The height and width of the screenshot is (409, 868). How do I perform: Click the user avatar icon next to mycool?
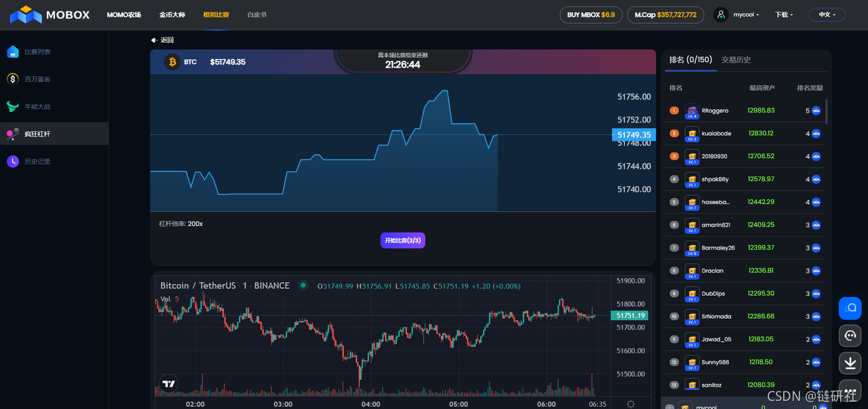coord(721,14)
